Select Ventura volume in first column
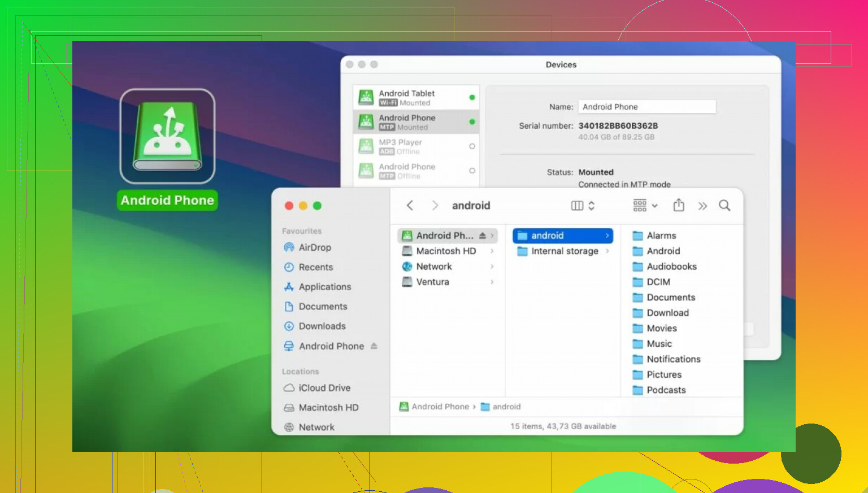868x493 pixels. pyautogui.click(x=448, y=282)
